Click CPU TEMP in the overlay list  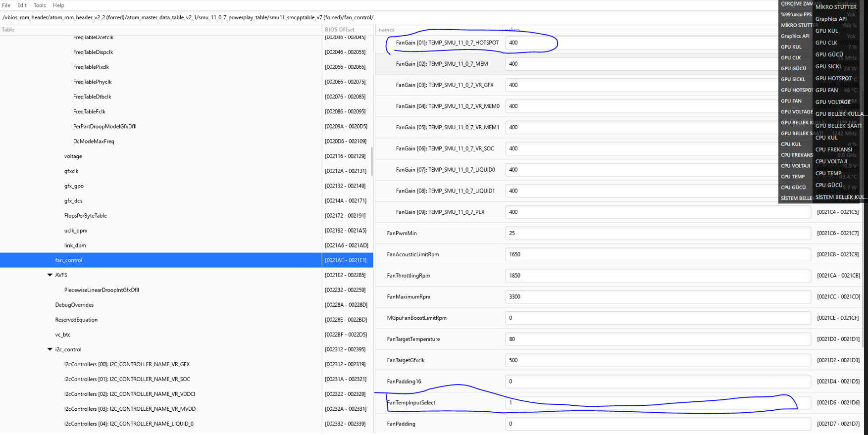pos(828,173)
